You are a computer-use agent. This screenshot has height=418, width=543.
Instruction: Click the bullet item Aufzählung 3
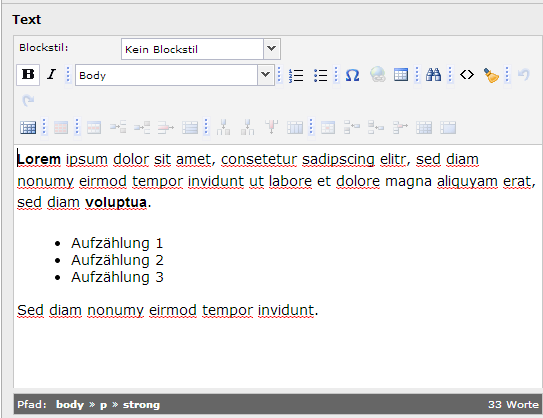[x=117, y=277]
